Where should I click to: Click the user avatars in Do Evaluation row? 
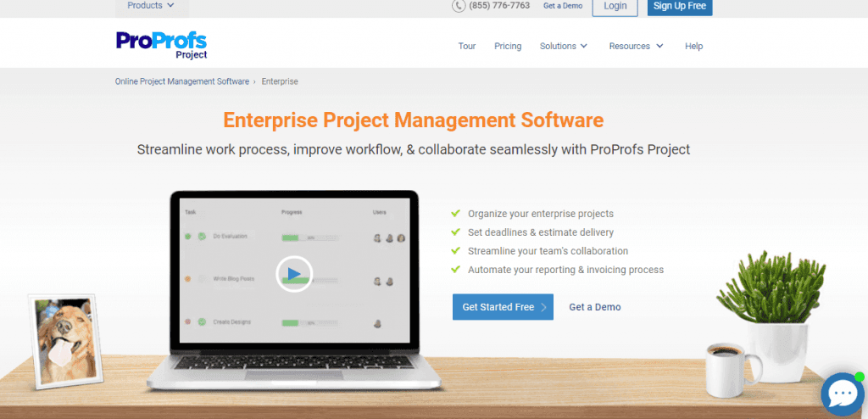(389, 237)
